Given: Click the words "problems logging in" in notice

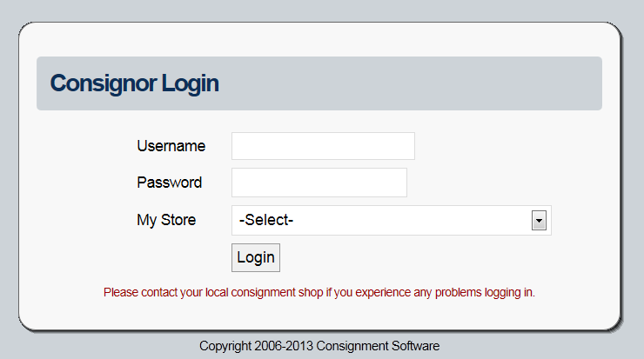Looking at the screenshot, I should (x=485, y=292).
